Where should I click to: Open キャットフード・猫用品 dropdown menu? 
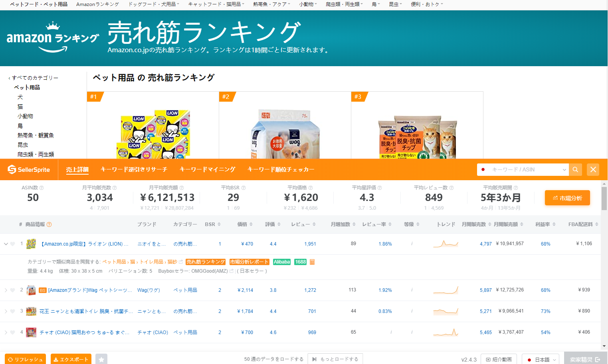point(216,4)
